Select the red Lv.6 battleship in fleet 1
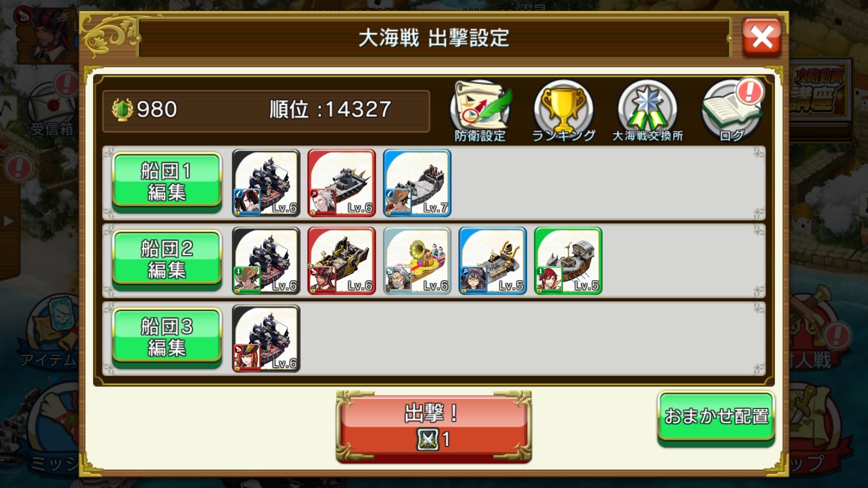The image size is (868, 488). (x=341, y=183)
